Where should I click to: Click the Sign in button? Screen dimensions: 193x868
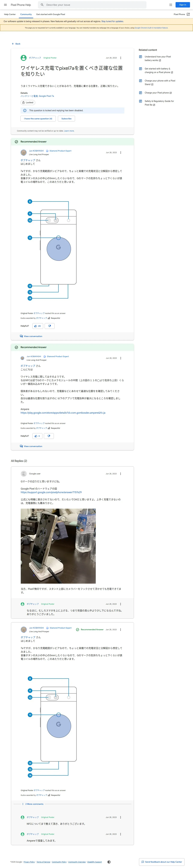coord(183,5)
